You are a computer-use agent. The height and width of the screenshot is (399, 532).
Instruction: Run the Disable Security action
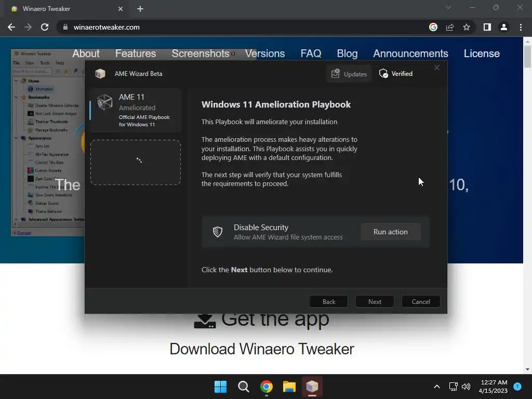(x=391, y=232)
